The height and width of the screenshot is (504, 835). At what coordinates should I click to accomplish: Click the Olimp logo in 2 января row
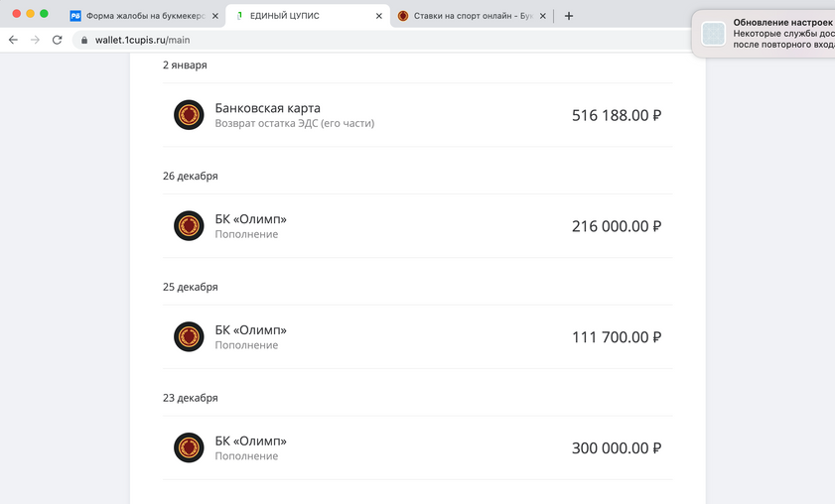click(189, 114)
